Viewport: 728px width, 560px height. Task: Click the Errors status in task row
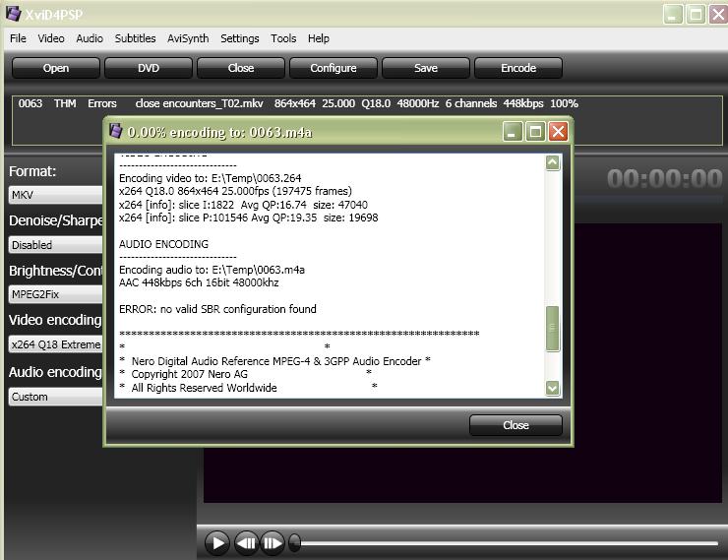(102, 103)
